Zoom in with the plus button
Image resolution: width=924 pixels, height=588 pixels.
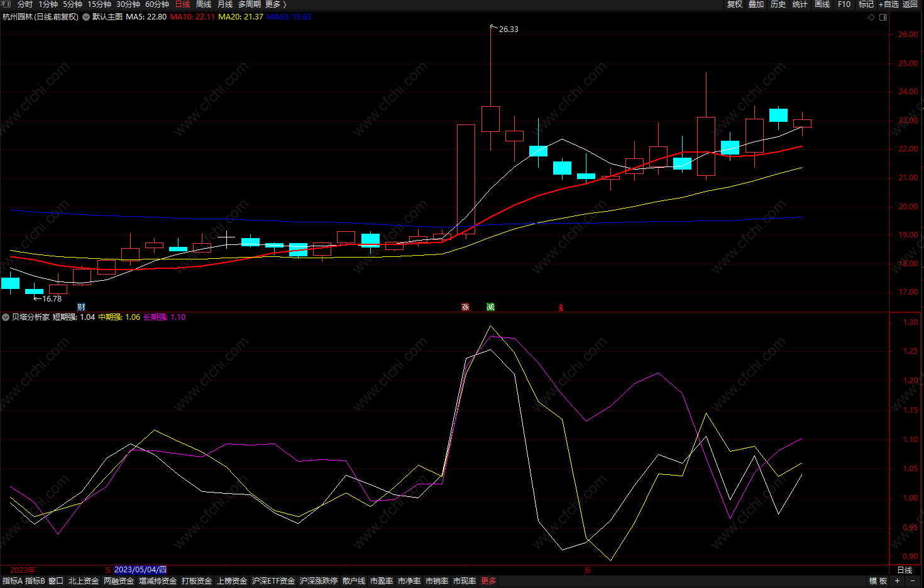coord(898,581)
